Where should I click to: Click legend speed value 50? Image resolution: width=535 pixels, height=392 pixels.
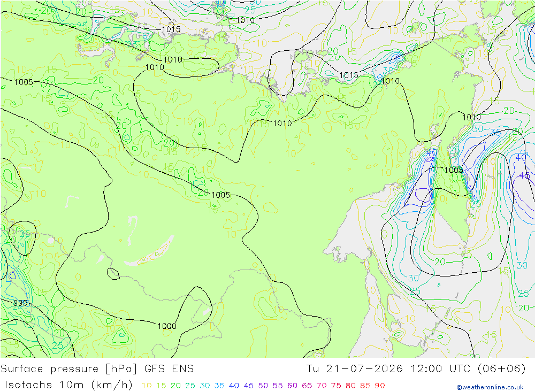(x=263, y=386)
